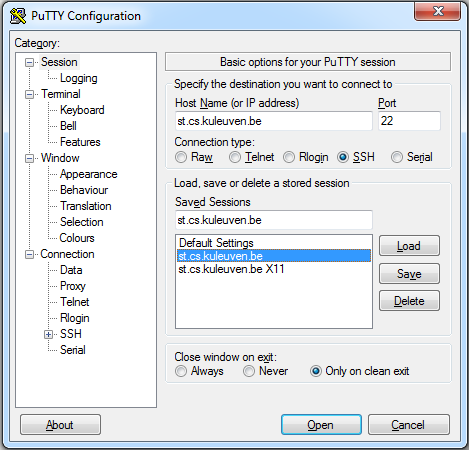Click the Save session button

point(409,274)
